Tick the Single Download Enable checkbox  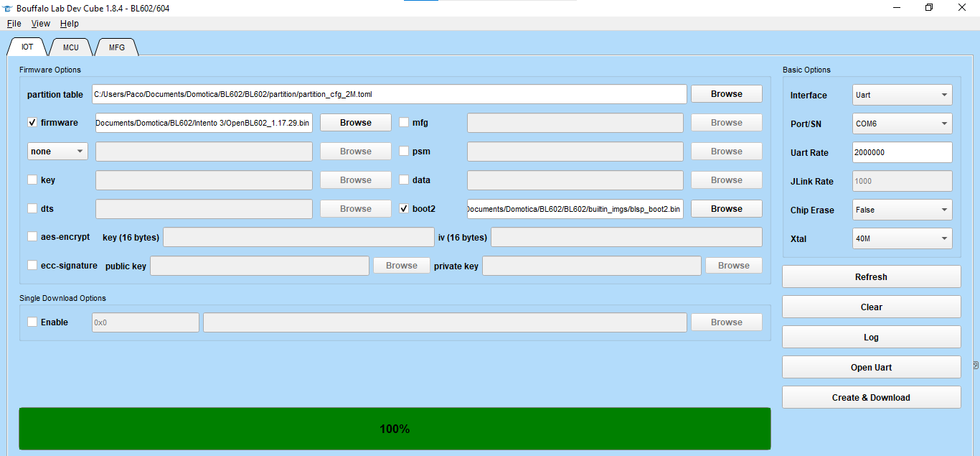[32, 322]
